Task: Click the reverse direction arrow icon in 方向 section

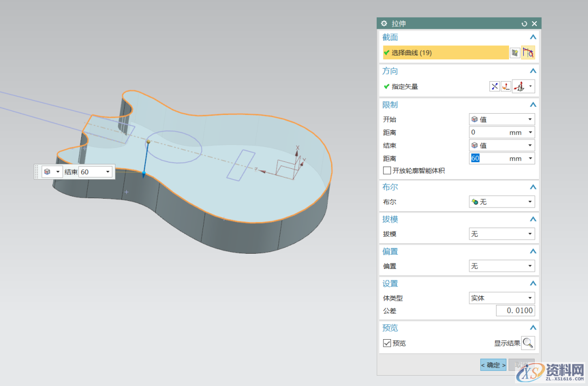Action: tap(494, 86)
